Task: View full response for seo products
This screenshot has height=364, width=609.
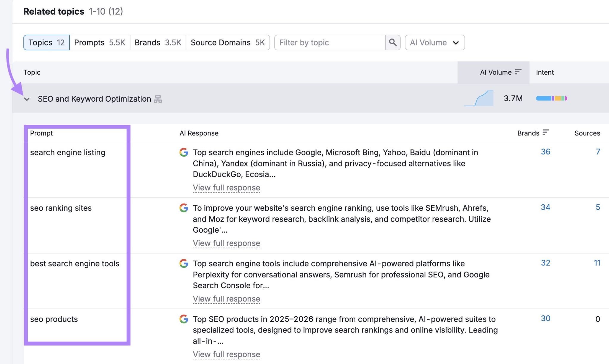Action: click(226, 354)
